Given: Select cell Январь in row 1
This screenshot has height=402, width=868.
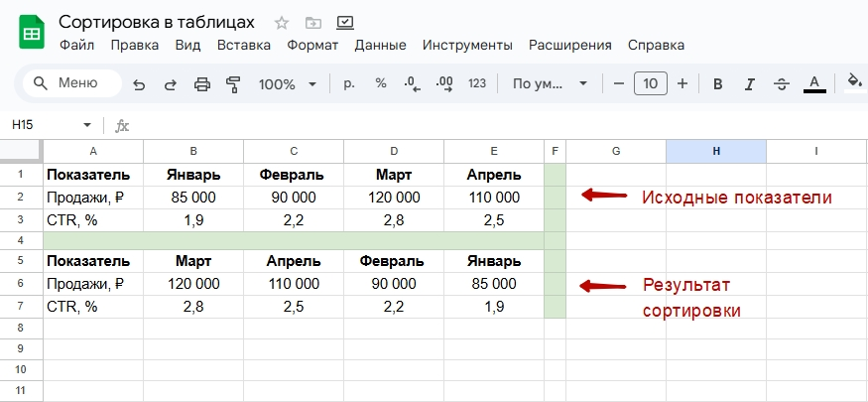Looking at the screenshot, I should pyautogui.click(x=193, y=175).
